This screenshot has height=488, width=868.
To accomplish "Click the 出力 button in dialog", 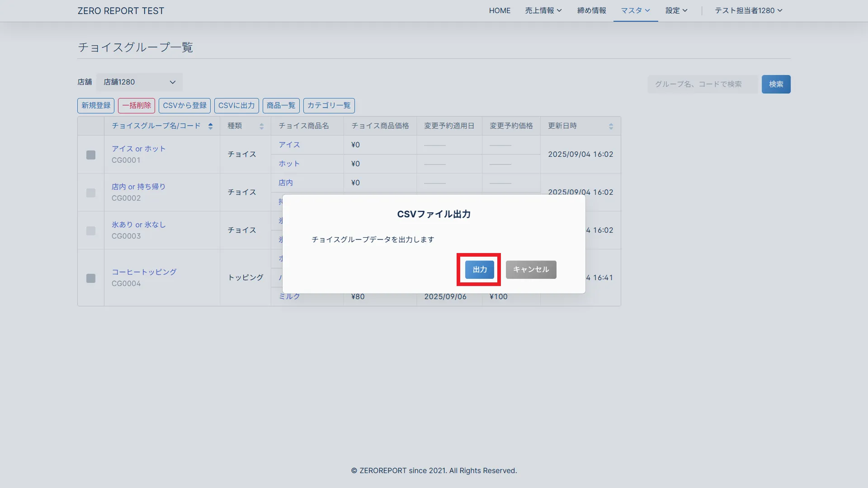I will [x=479, y=270].
